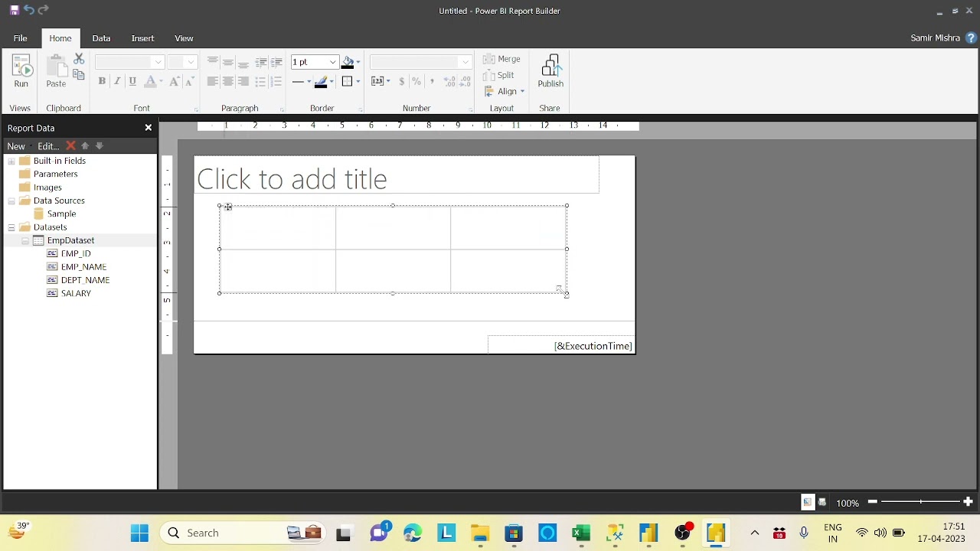Align text right
Viewport: 980px width, 551px height.
[243, 81]
